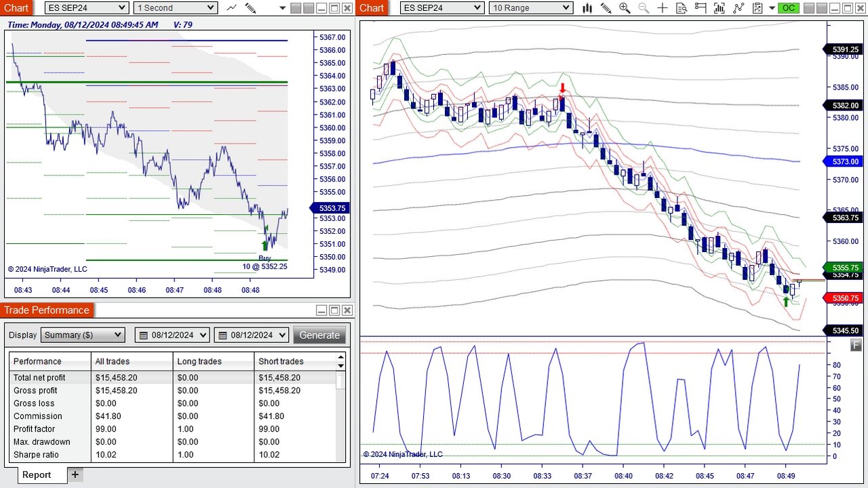Expand toolbar arrow next to OC button
The height and width of the screenshot is (488, 868).
tap(772, 8)
